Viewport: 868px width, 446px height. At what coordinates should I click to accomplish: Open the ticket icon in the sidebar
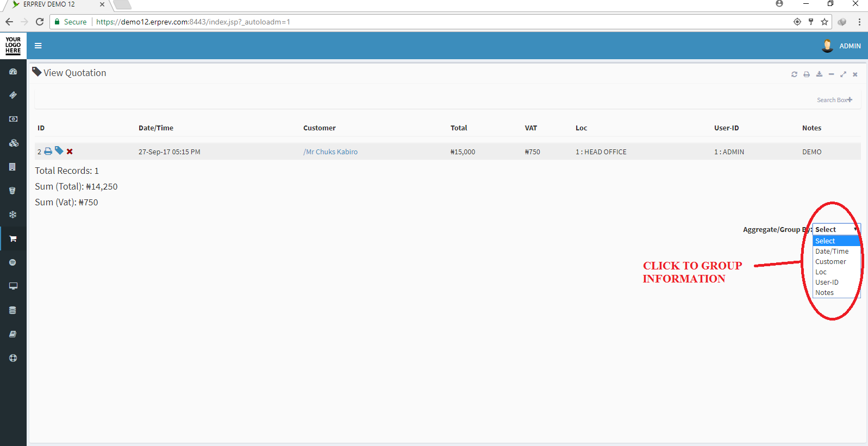pyautogui.click(x=13, y=95)
